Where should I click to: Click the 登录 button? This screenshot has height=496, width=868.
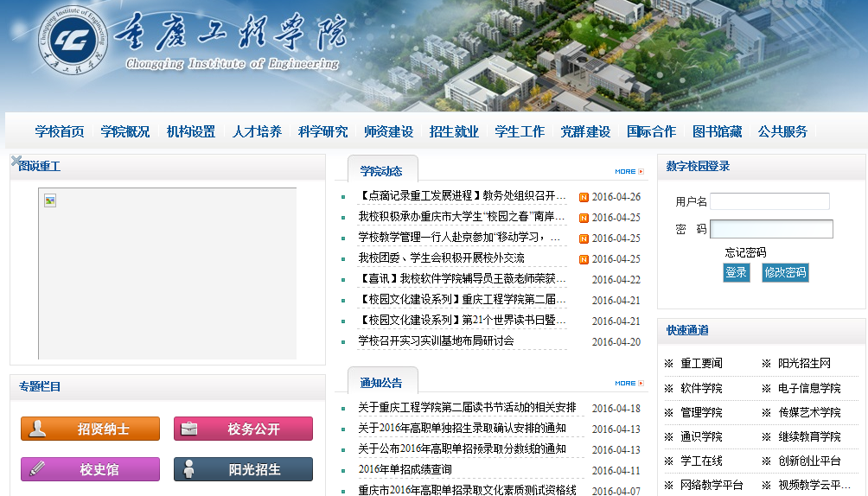[737, 272]
